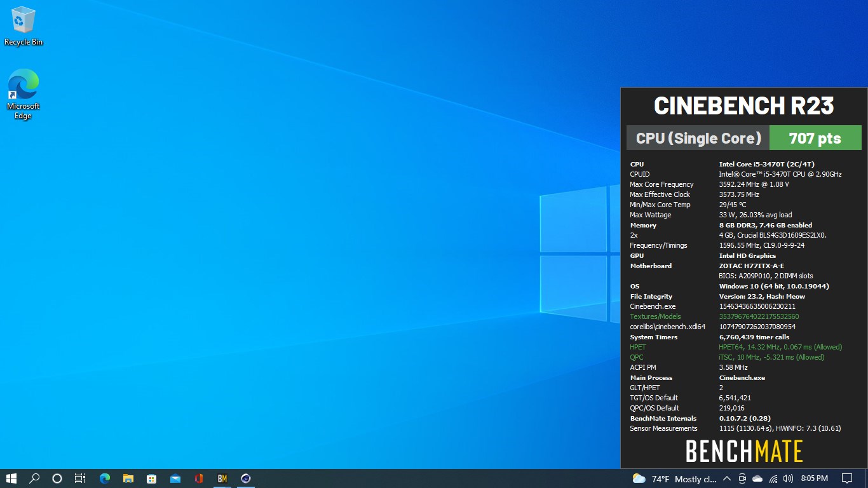Viewport: 868px width, 488px height.
Task: Show hidden system tray icons
Action: 726,478
